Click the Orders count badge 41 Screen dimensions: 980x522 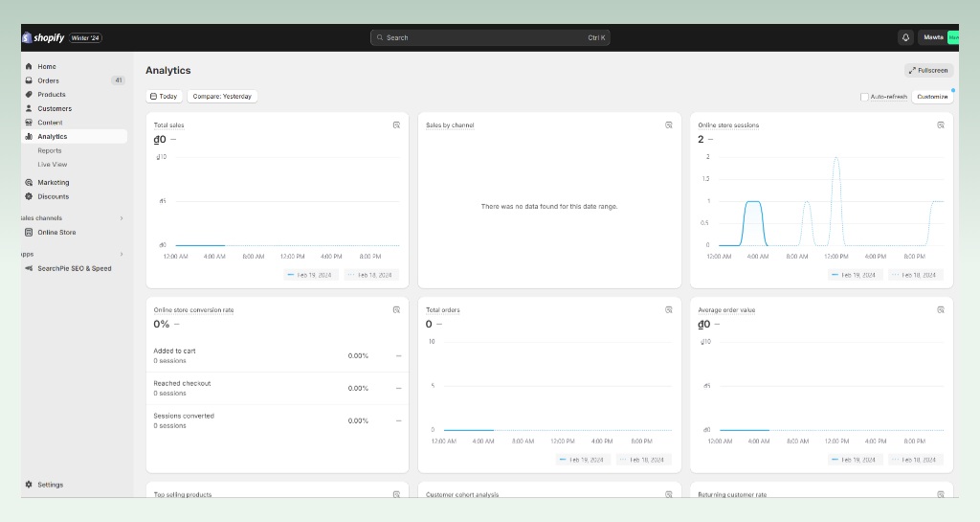pyautogui.click(x=118, y=80)
